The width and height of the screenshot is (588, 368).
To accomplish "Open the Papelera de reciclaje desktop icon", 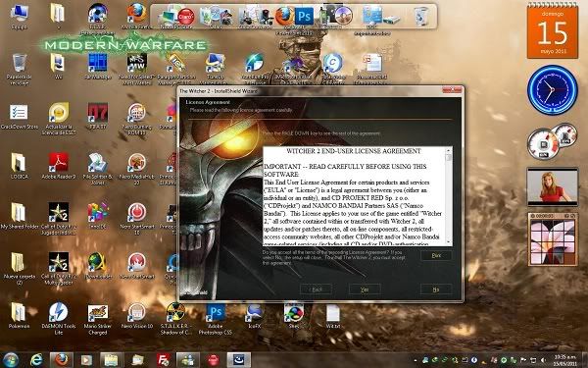I will [20, 69].
